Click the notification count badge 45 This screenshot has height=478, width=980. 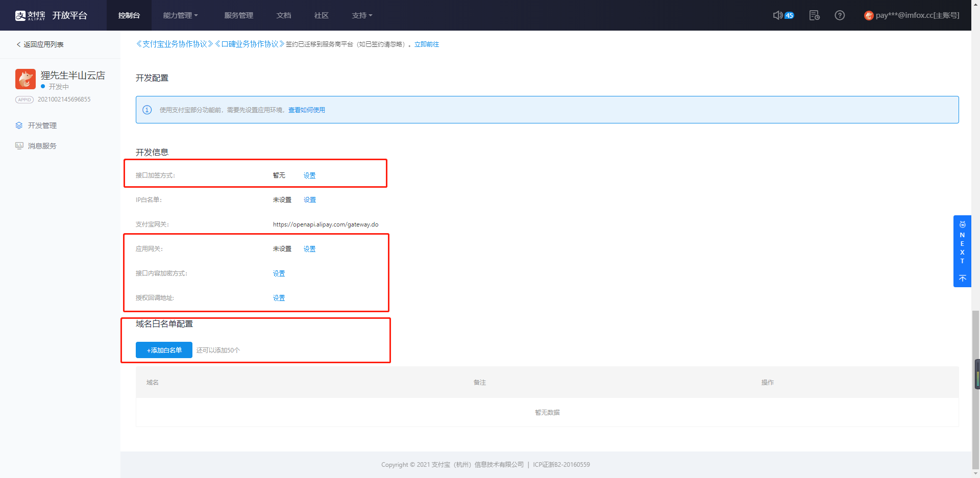(789, 15)
